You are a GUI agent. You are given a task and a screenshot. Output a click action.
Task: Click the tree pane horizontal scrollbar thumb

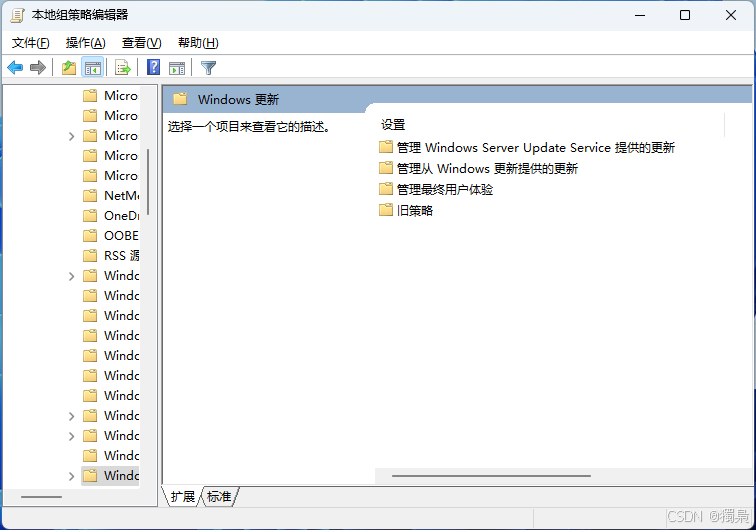pos(41,497)
